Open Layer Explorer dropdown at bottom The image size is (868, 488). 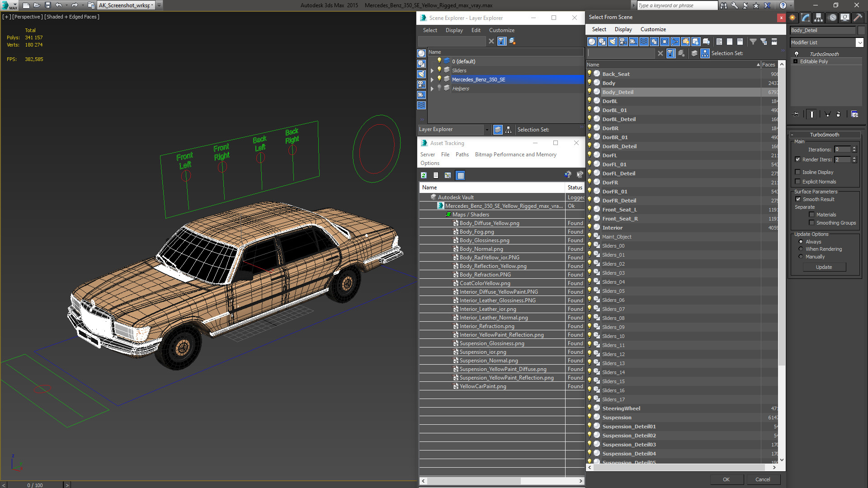pos(487,130)
